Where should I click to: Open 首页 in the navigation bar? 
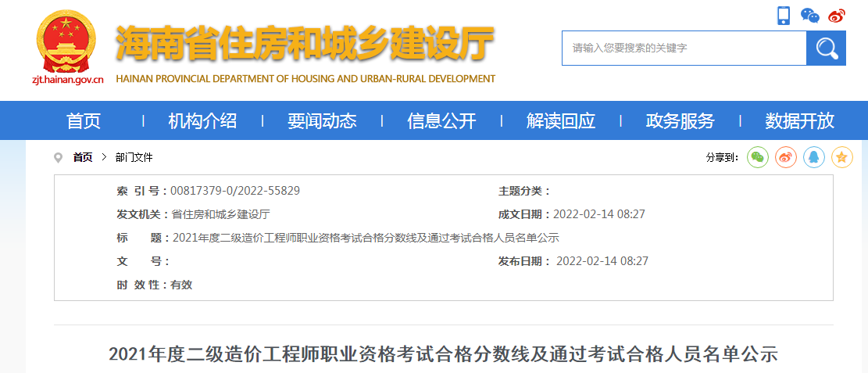(84, 121)
